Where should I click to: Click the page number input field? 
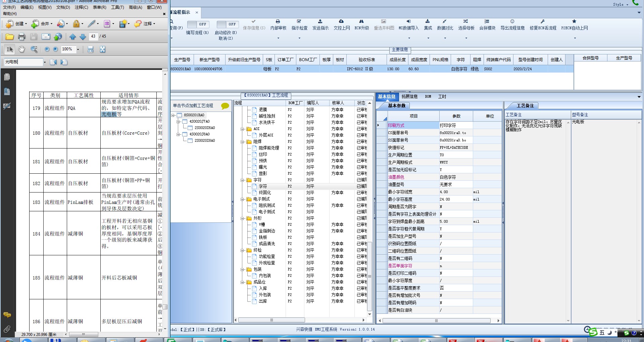click(x=93, y=37)
